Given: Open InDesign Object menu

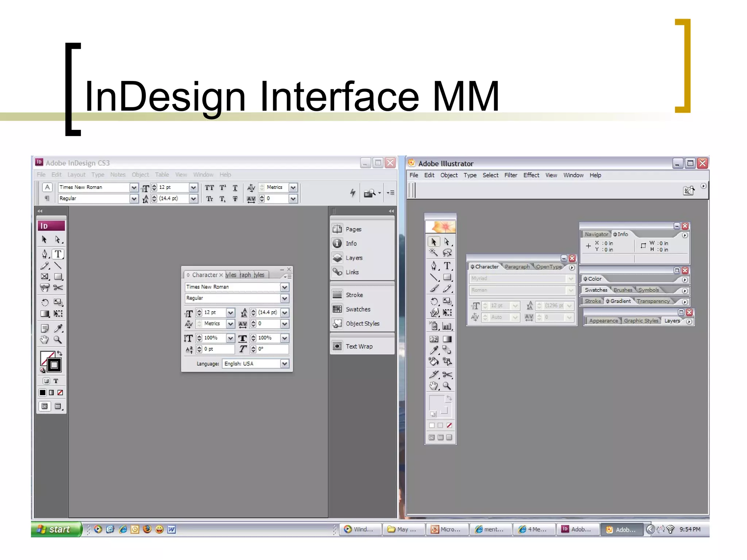Looking at the screenshot, I should coord(140,175).
